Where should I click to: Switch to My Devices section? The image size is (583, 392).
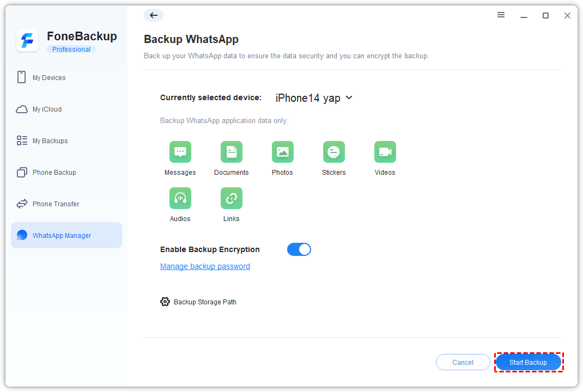tap(49, 77)
